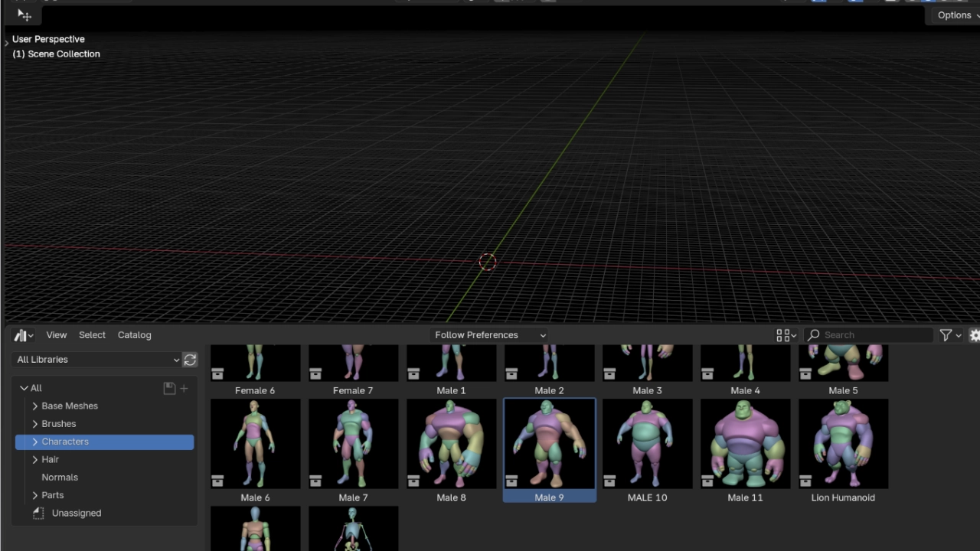Select the mannequin asset thumbnail in bottom row
Image resolution: width=980 pixels, height=551 pixels.
pos(255,529)
